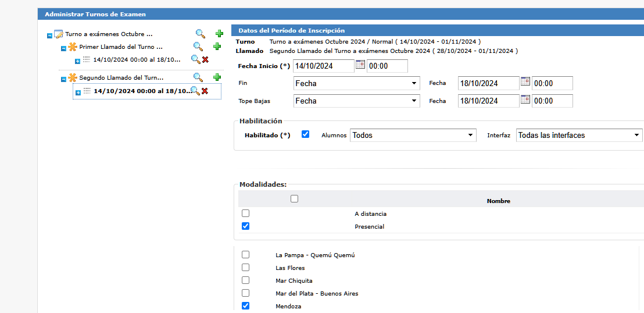Click magnifier icon beside Segundo Llamado del Turno
This screenshot has width=644, height=313.
[x=198, y=77]
